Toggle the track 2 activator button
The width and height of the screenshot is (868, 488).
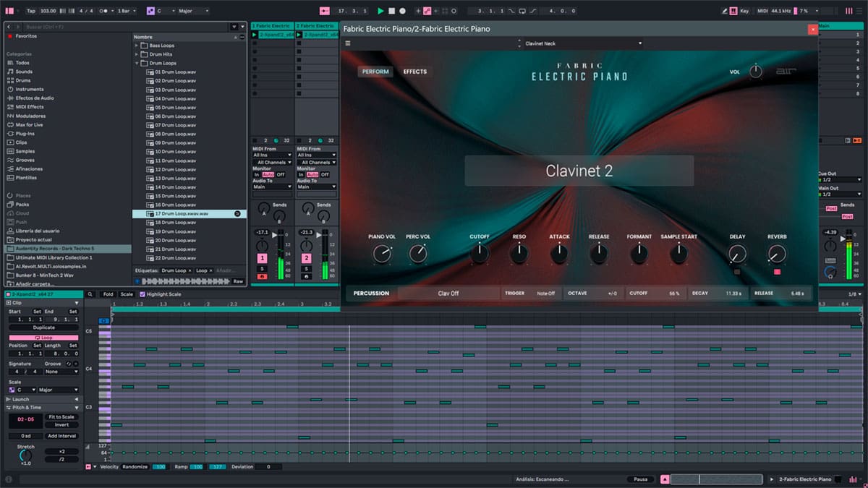pyautogui.click(x=306, y=258)
